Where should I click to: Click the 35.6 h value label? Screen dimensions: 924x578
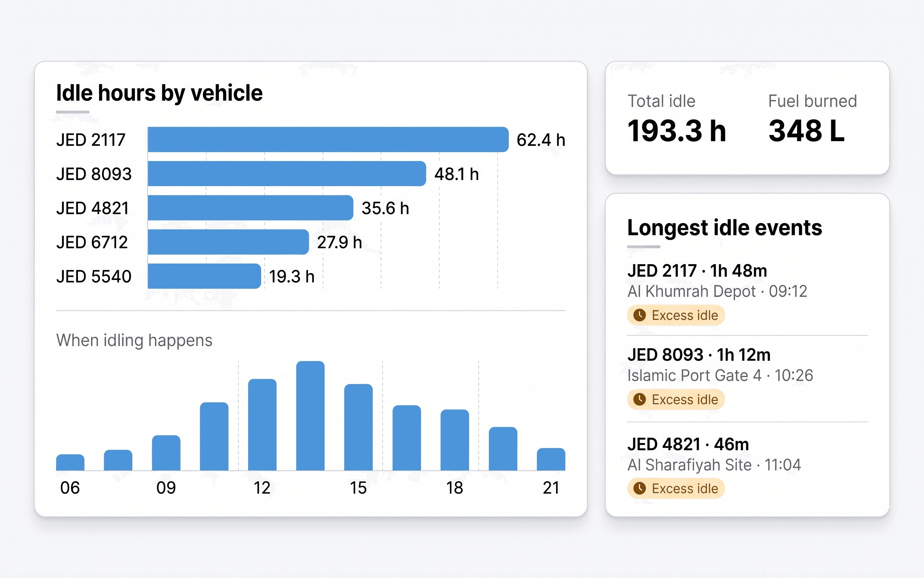pyautogui.click(x=385, y=208)
